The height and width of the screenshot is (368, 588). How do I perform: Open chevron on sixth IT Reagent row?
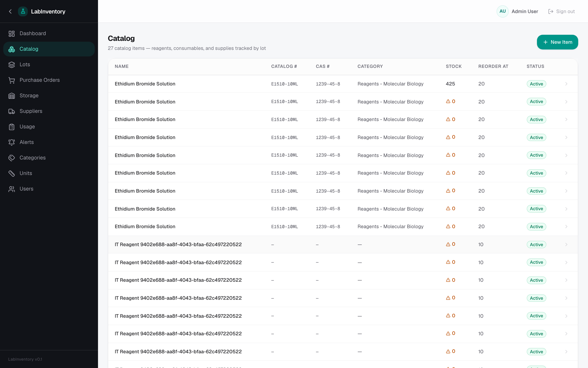(x=566, y=334)
